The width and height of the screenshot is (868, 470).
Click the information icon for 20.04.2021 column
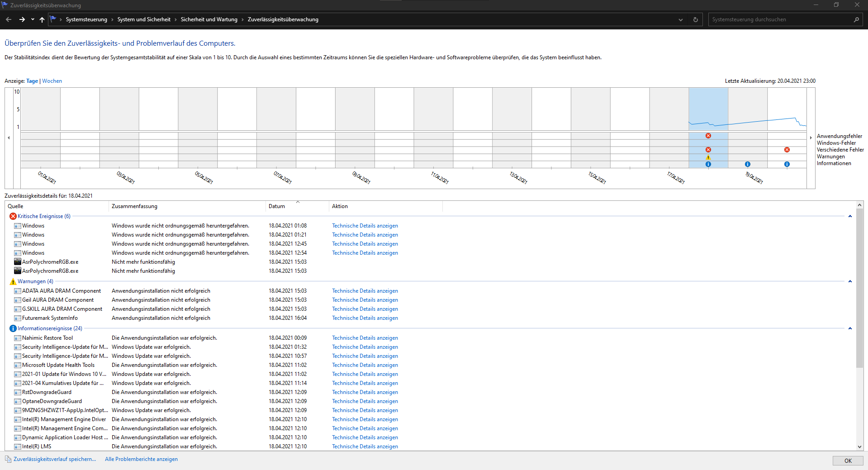[787, 164]
